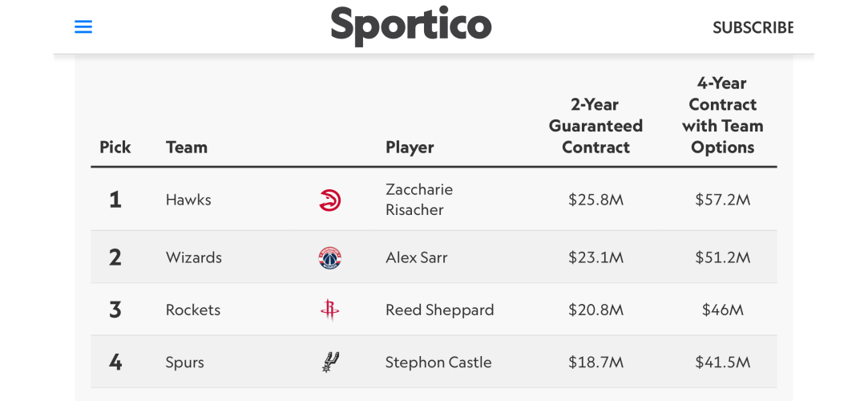Click the Atlanta Hawks team logo
This screenshot has width=868, height=401.
[330, 200]
